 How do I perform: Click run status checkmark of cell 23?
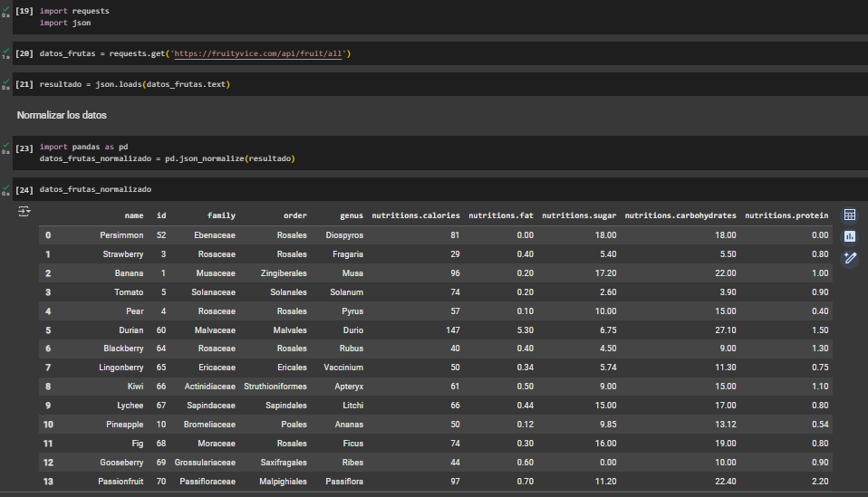(5, 148)
